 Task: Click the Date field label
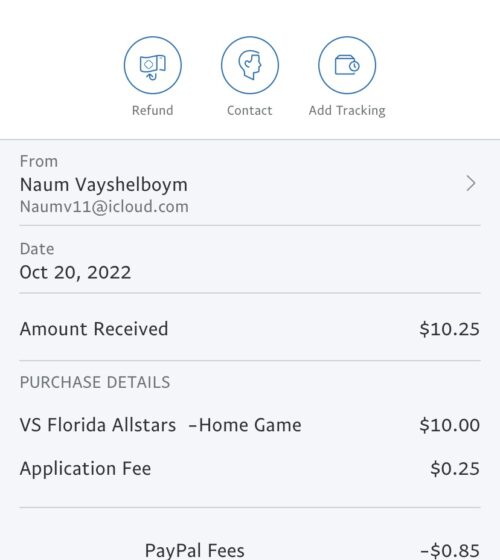(37, 249)
